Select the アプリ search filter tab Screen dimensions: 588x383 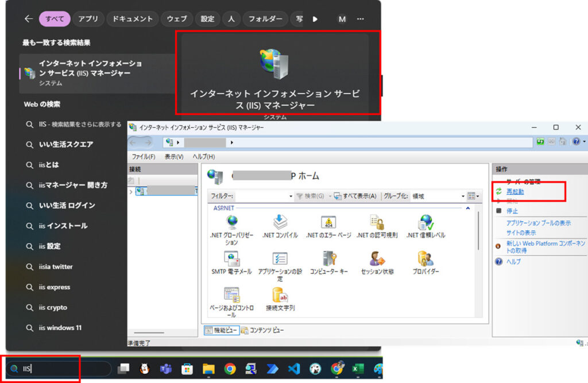coord(88,19)
